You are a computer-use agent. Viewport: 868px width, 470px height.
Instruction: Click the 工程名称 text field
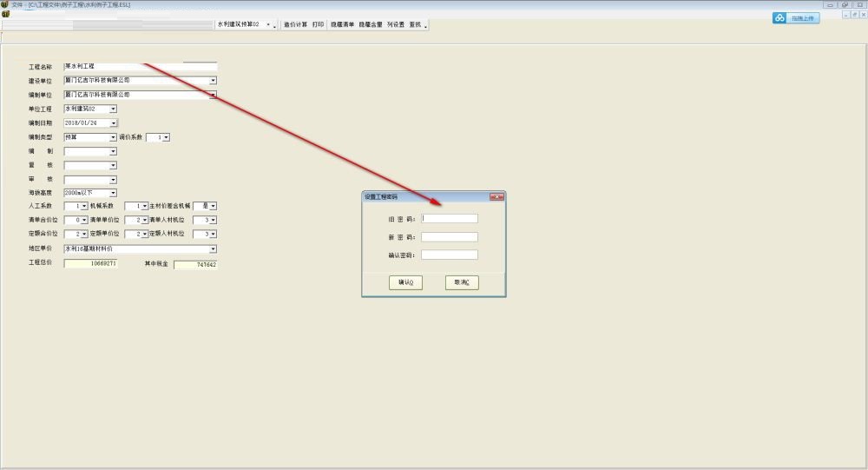(140, 67)
